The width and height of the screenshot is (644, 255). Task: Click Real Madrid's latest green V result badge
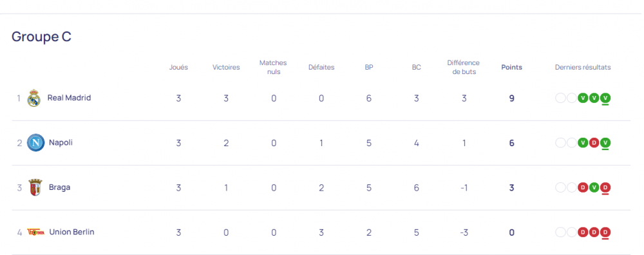point(605,98)
